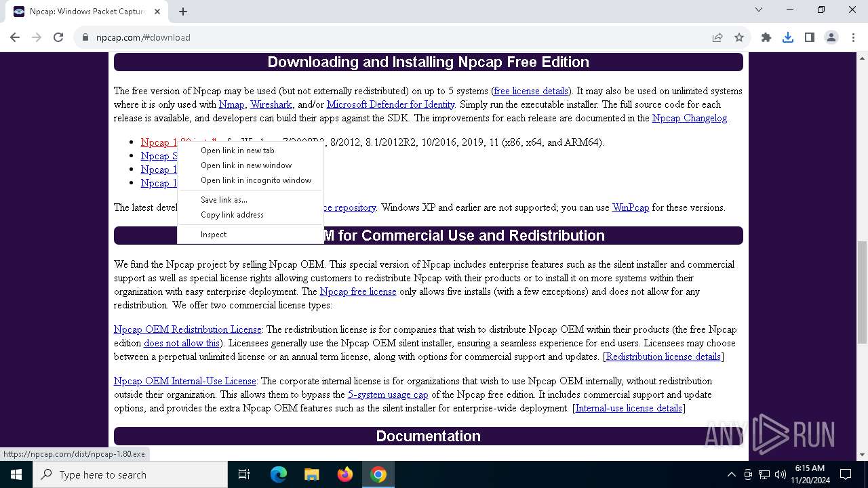Show Chrome downloads
The width and height of the screenshot is (868, 488).
pos(788,37)
